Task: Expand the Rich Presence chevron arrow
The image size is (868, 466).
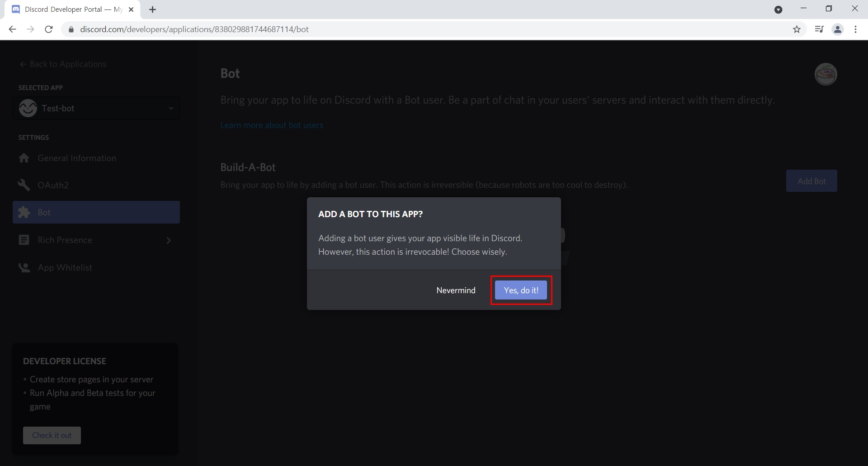Action: click(x=169, y=240)
